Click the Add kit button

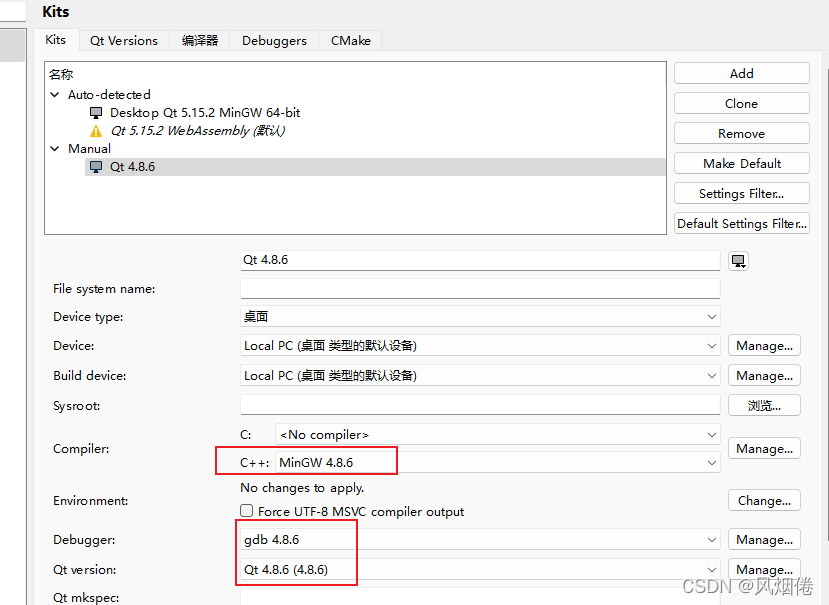coord(742,74)
